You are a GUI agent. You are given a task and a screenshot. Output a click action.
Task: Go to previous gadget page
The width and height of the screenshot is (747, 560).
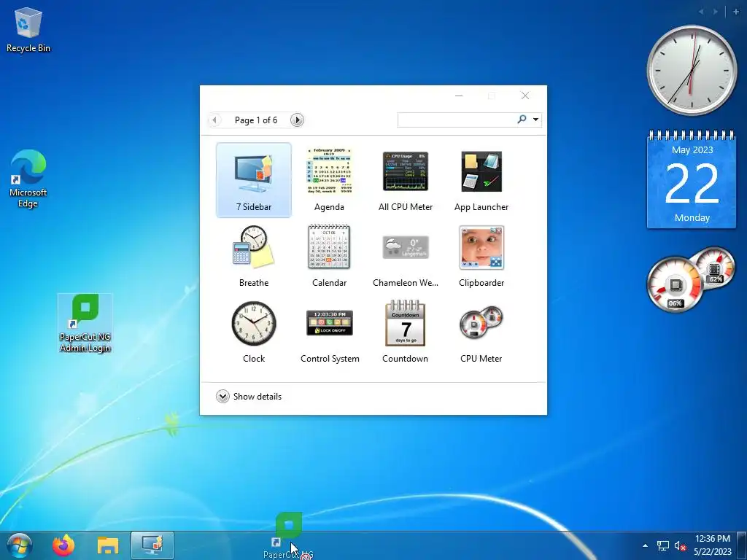[x=214, y=120]
